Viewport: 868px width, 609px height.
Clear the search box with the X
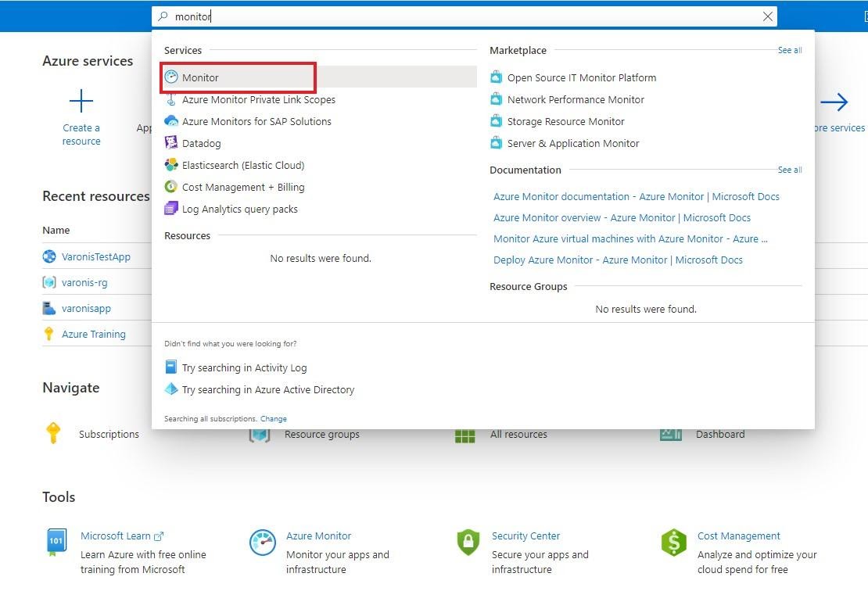767,16
